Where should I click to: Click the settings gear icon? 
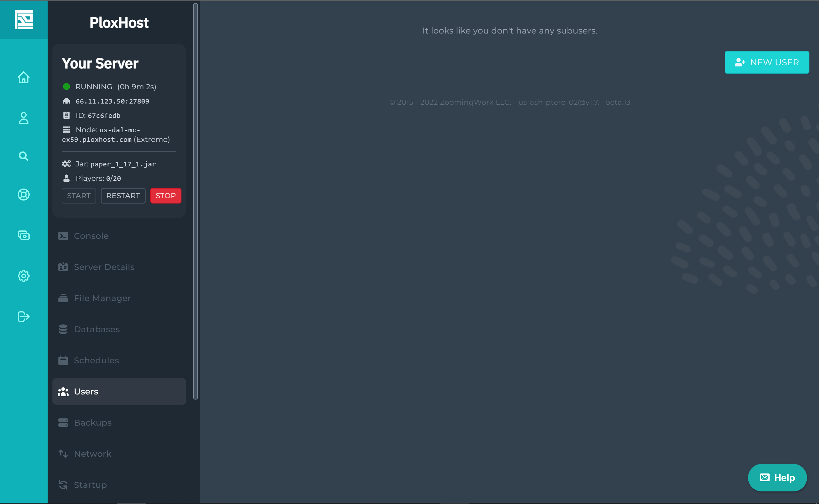tap(23, 275)
